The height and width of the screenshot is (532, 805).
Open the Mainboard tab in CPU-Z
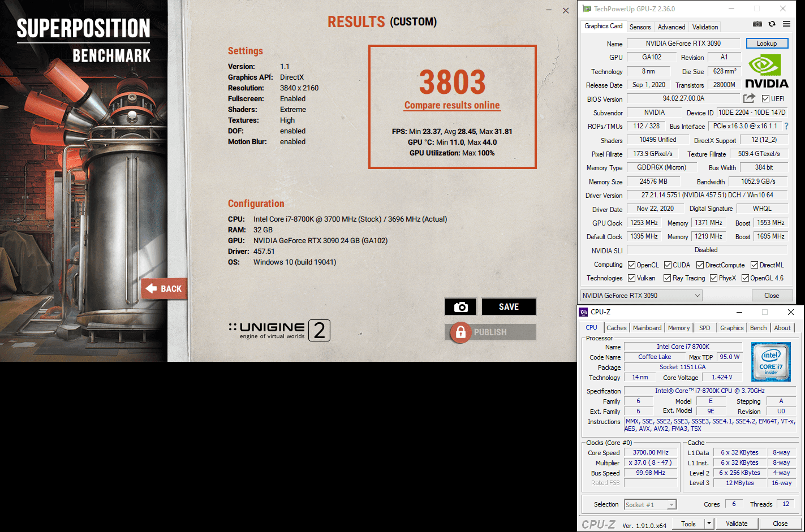click(x=647, y=328)
